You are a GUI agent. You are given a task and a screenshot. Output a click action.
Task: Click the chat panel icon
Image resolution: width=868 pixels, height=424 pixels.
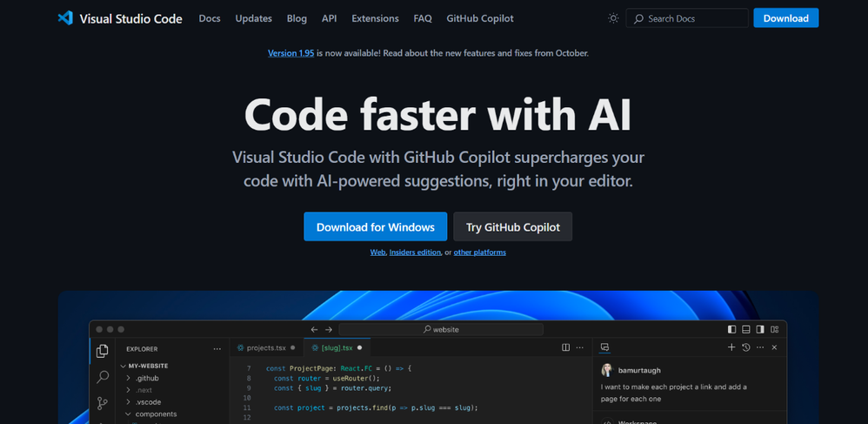(604, 347)
